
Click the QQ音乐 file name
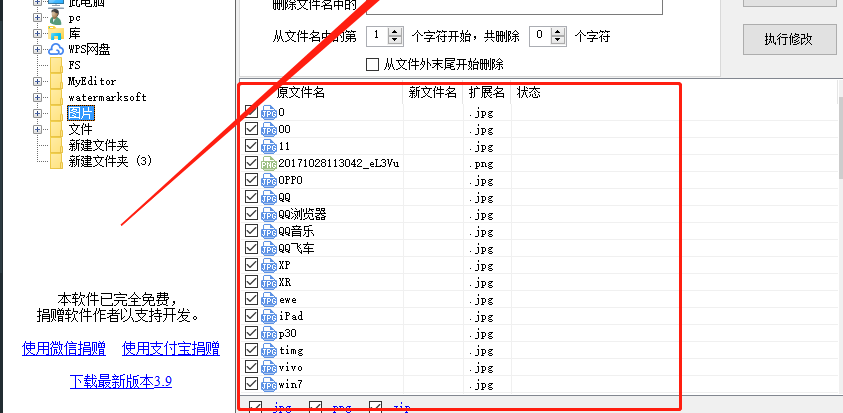(x=296, y=232)
